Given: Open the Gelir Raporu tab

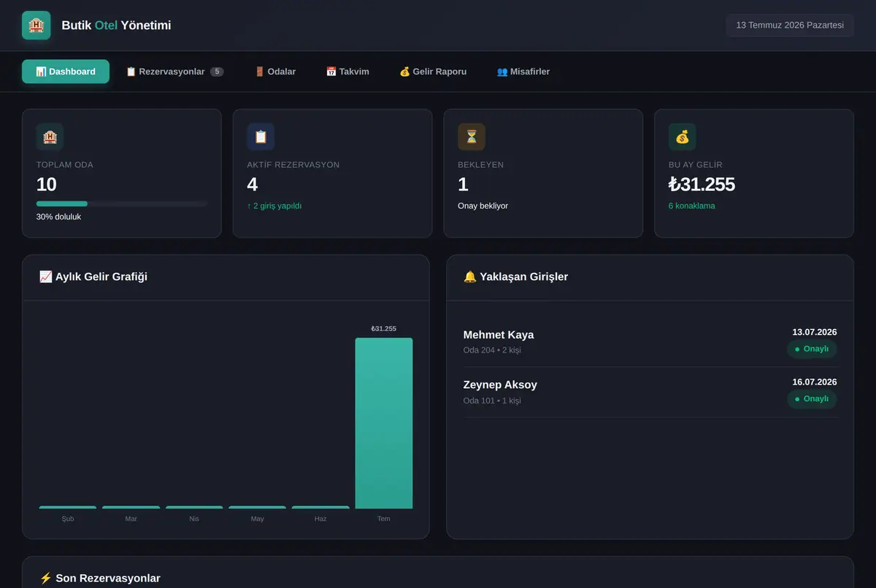Looking at the screenshot, I should pos(433,71).
